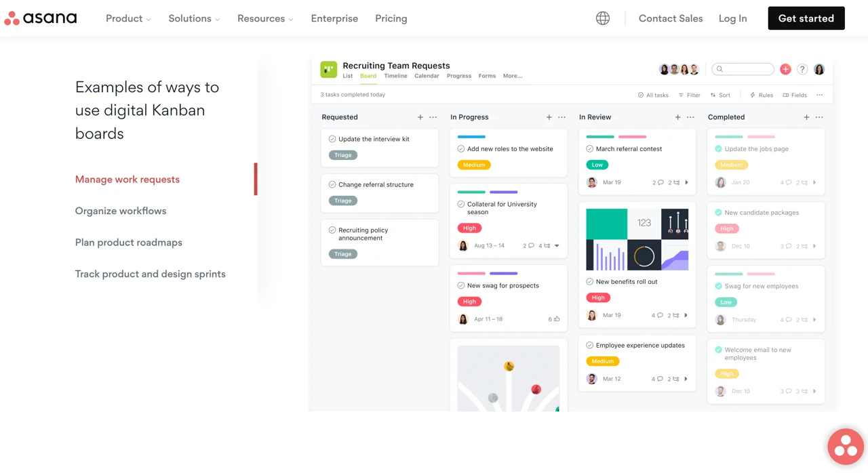Select the Board tab
This screenshot has height=473, width=868.
(x=368, y=76)
